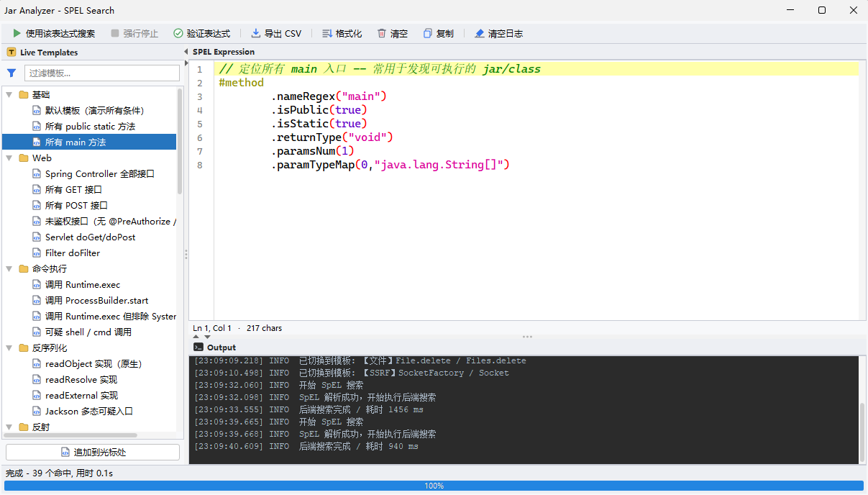Click the filter funnel icon
This screenshot has width=868, height=495.
(12, 73)
